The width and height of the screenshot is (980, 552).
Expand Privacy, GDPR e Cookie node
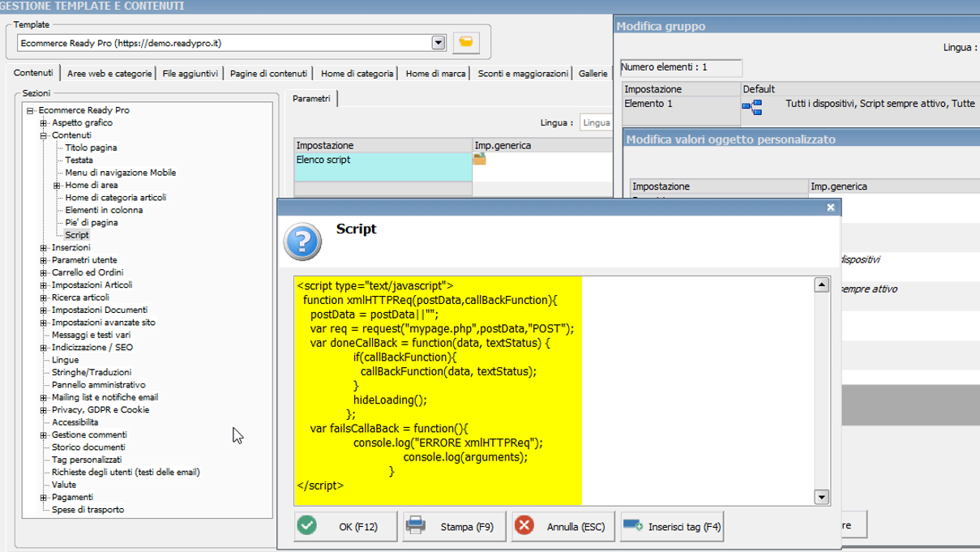click(44, 410)
